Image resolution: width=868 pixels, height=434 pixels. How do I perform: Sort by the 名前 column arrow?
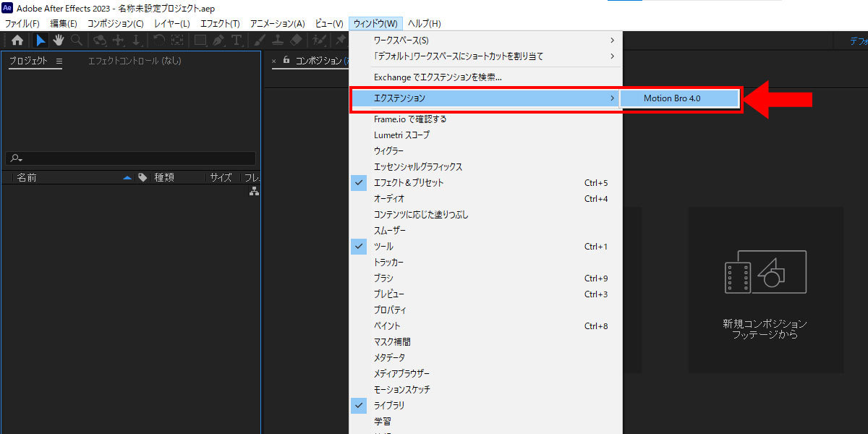(128, 177)
